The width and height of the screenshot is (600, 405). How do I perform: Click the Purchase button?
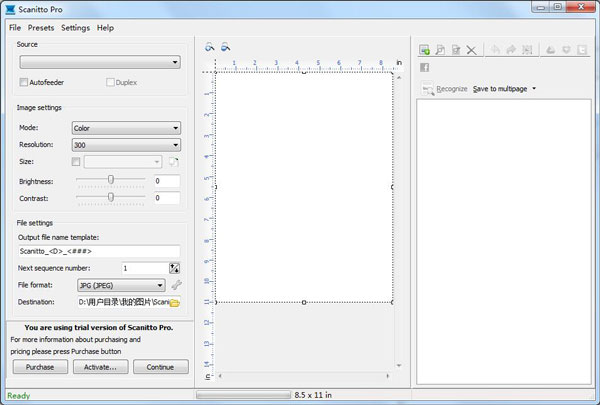40,367
